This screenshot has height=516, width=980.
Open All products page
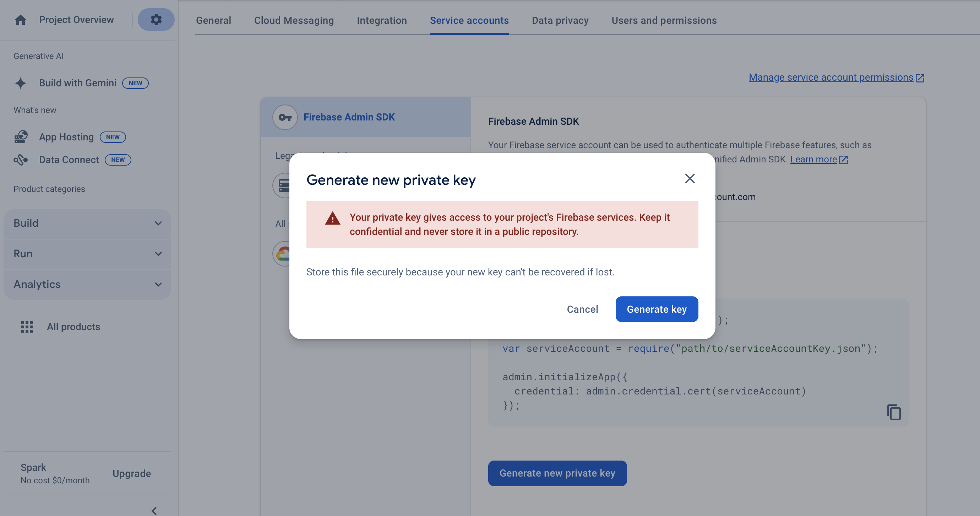pyautogui.click(x=73, y=327)
